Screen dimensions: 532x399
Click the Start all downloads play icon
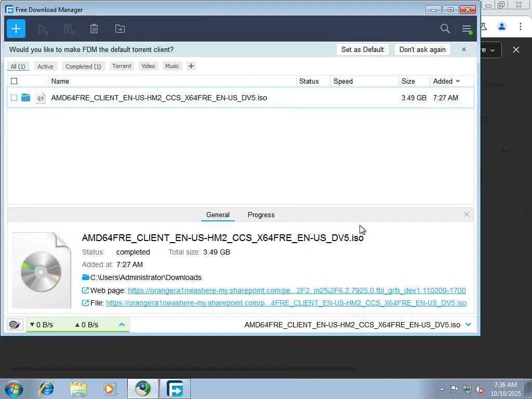tap(43, 29)
